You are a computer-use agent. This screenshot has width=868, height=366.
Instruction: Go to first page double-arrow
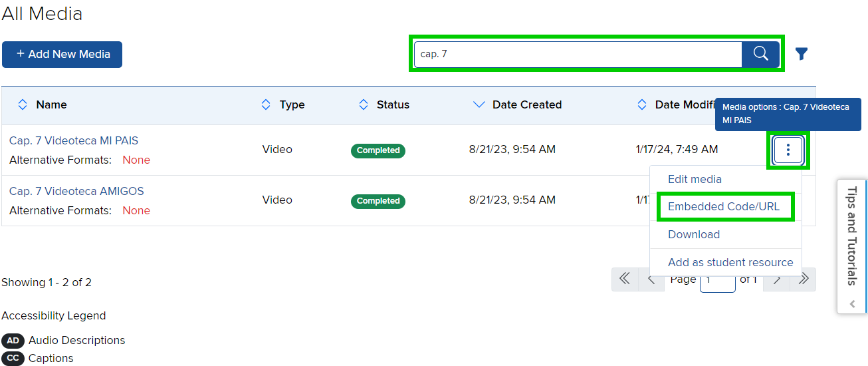point(624,279)
